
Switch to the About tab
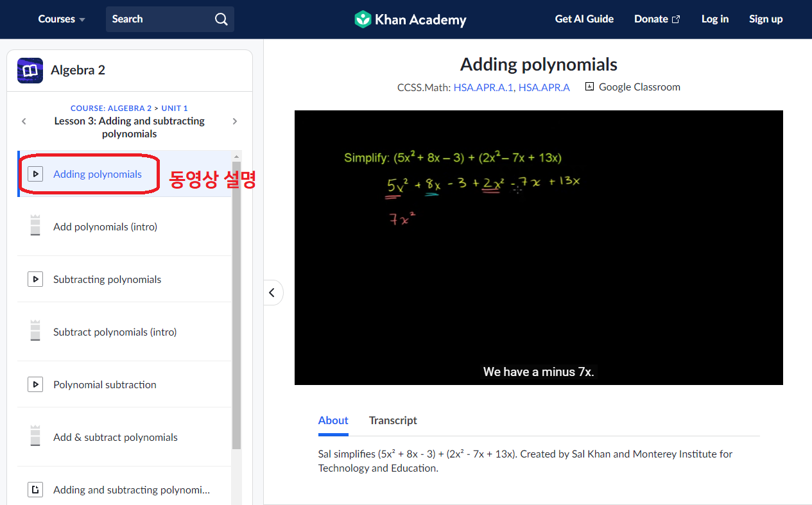[333, 420]
